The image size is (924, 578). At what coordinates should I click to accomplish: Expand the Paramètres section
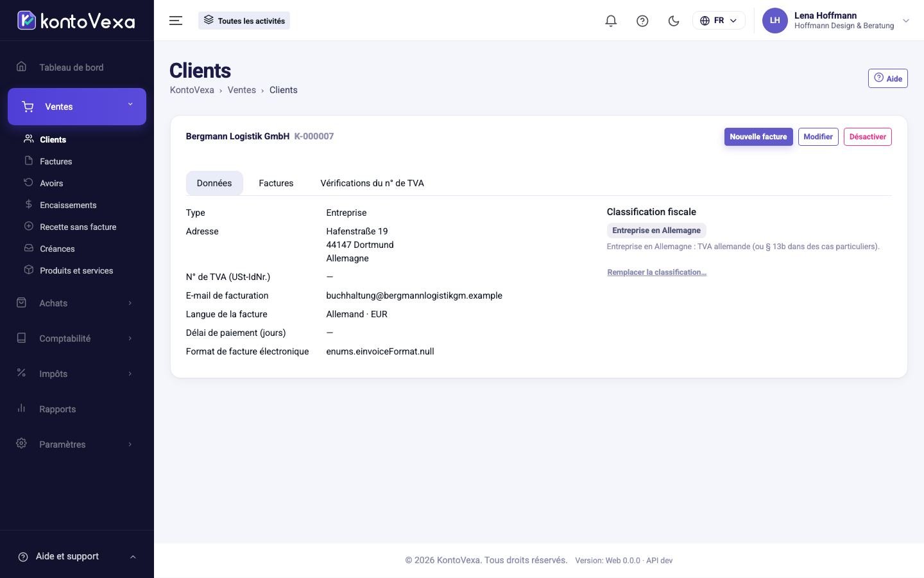pos(77,444)
